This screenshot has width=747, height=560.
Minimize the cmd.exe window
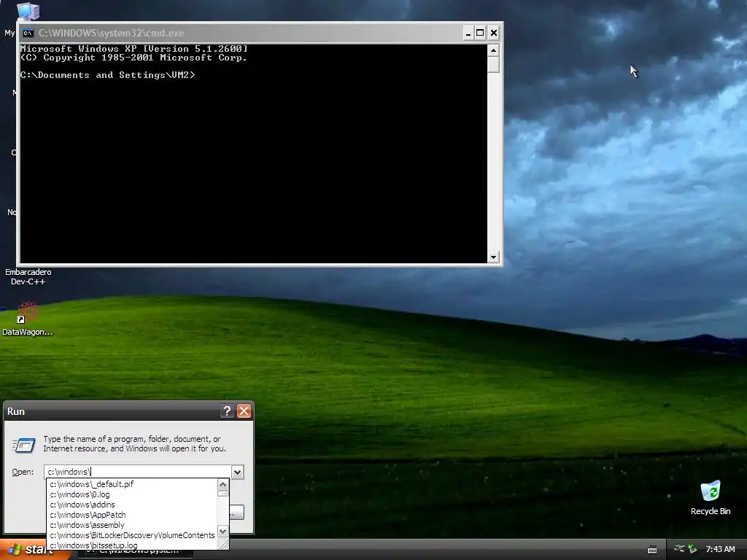pyautogui.click(x=468, y=33)
